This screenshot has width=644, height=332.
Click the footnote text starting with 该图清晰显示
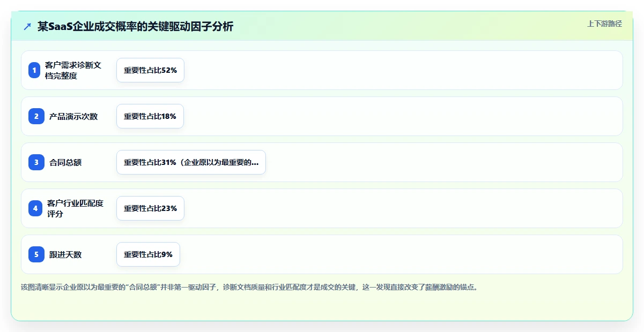click(249, 287)
